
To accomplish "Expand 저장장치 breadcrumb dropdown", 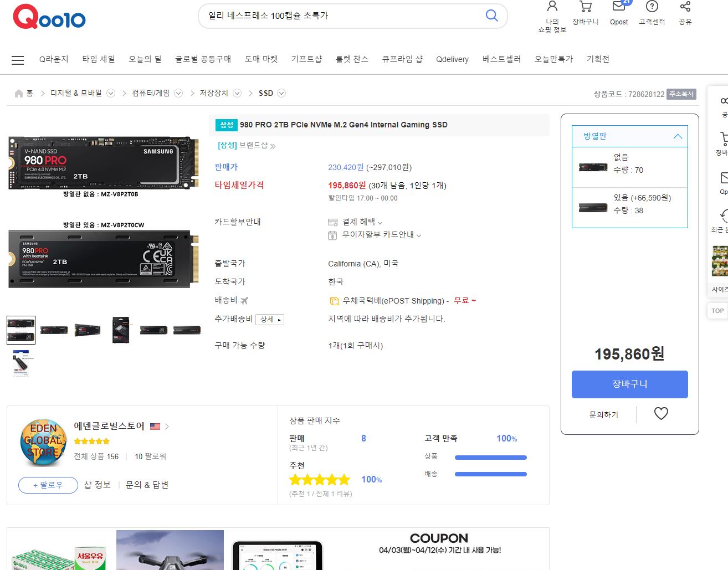I will tap(237, 93).
